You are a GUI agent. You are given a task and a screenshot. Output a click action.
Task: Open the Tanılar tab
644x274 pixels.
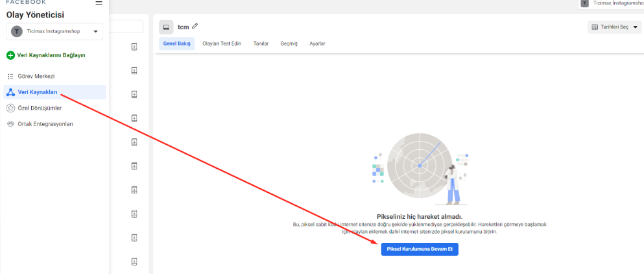pos(261,44)
